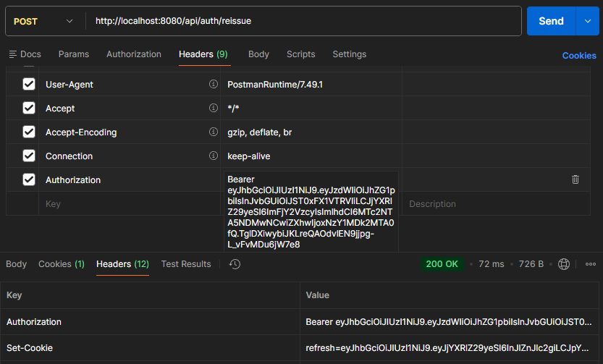This screenshot has width=603, height=364.
Task: Delete the Authorization header with trash icon
Action: [575, 179]
